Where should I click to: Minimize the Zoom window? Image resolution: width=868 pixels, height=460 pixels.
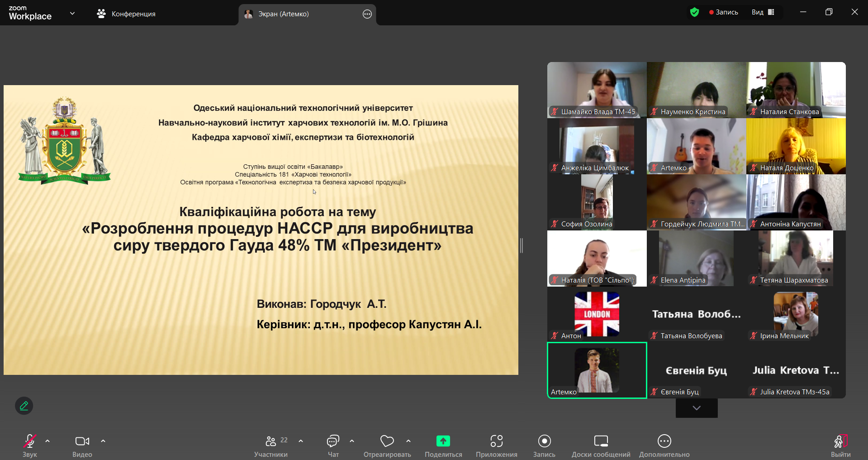803,12
